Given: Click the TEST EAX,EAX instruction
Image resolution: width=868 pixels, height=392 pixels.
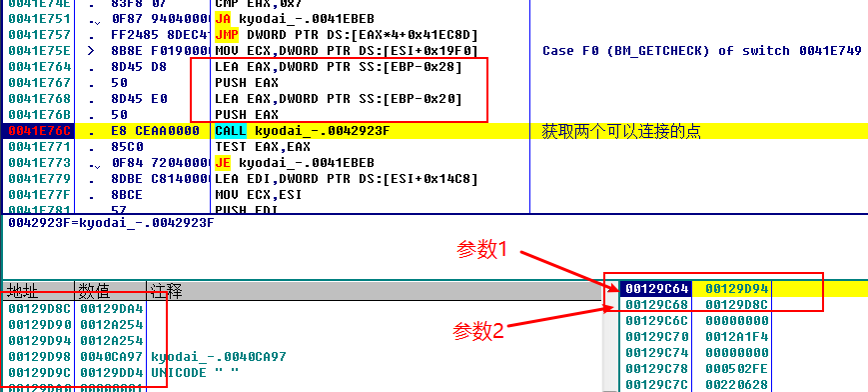Looking at the screenshot, I should [x=263, y=147].
